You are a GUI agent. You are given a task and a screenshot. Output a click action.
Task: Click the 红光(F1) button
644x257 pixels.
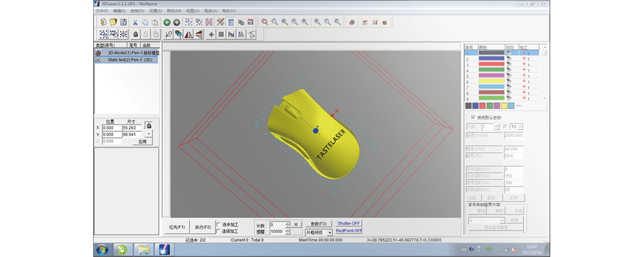pos(178,227)
